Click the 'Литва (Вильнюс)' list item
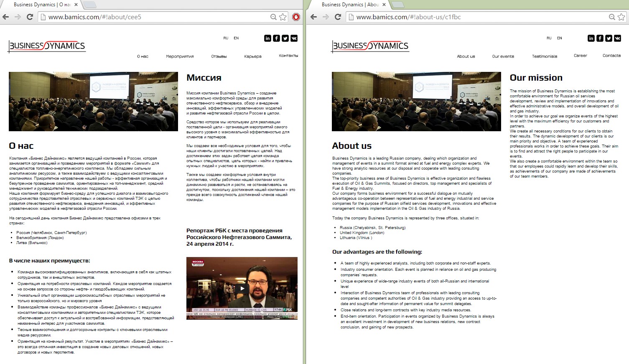The height and width of the screenshot is (364, 629). (x=32, y=243)
